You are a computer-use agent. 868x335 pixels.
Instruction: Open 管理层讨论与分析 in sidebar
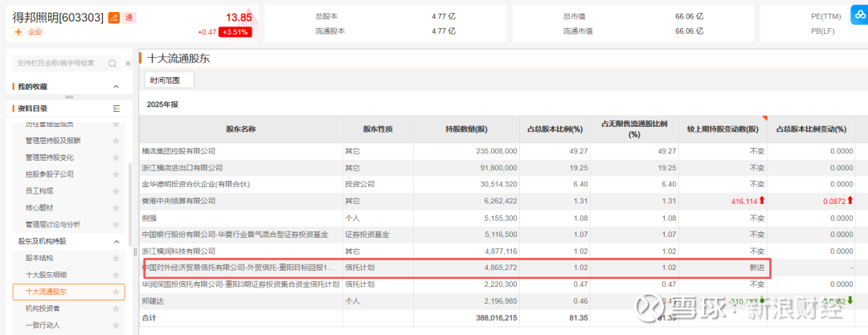coord(53,224)
